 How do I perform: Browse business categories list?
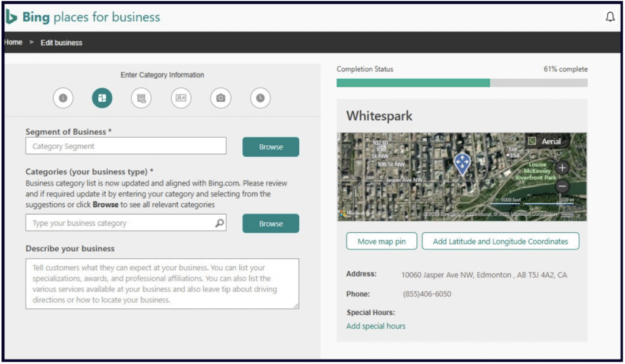click(x=270, y=224)
